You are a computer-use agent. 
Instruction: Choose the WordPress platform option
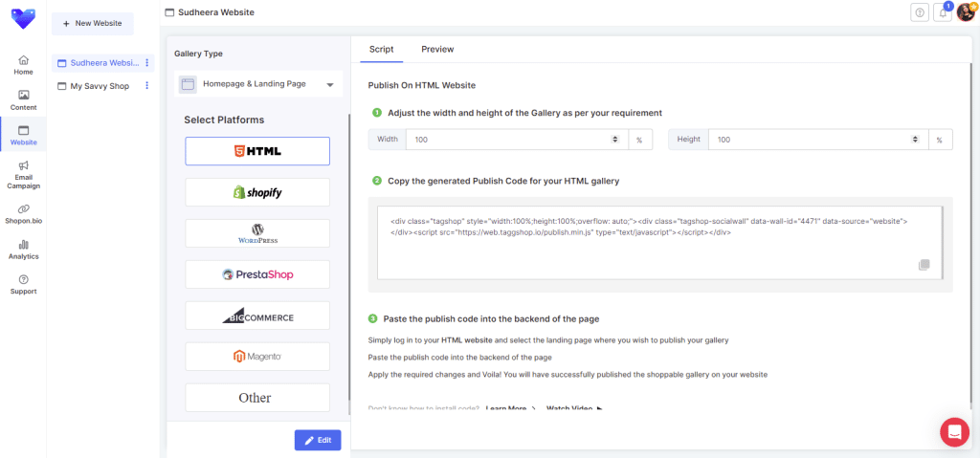point(257,233)
